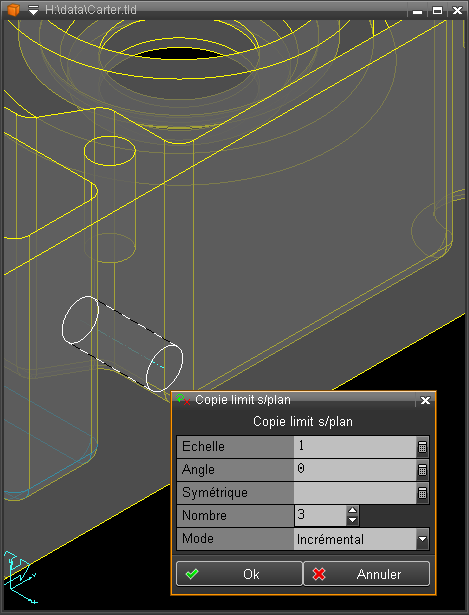Click the cyan coordinate axis triad
This screenshot has width=469, height=615.
tap(20, 577)
